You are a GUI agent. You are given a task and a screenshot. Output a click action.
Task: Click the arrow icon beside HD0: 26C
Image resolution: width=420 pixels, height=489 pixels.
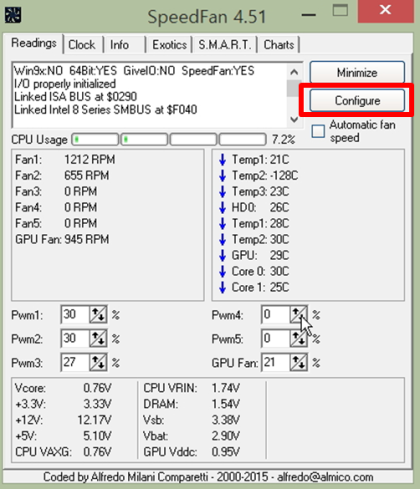point(222,208)
